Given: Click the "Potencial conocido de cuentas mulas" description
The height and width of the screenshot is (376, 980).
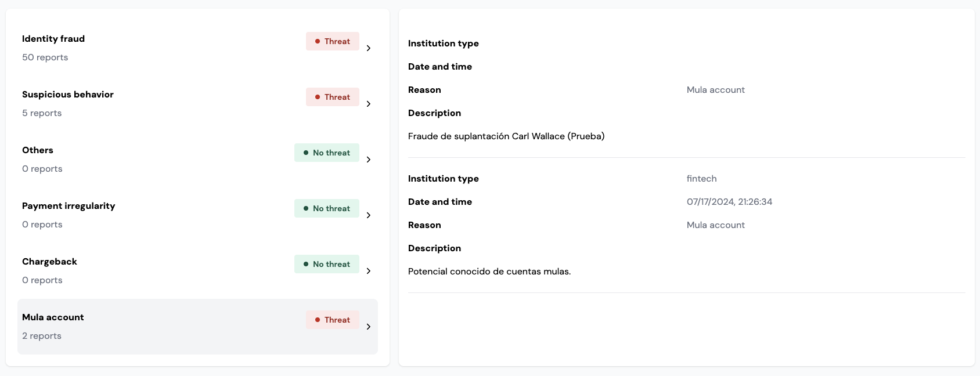Looking at the screenshot, I should click(489, 272).
